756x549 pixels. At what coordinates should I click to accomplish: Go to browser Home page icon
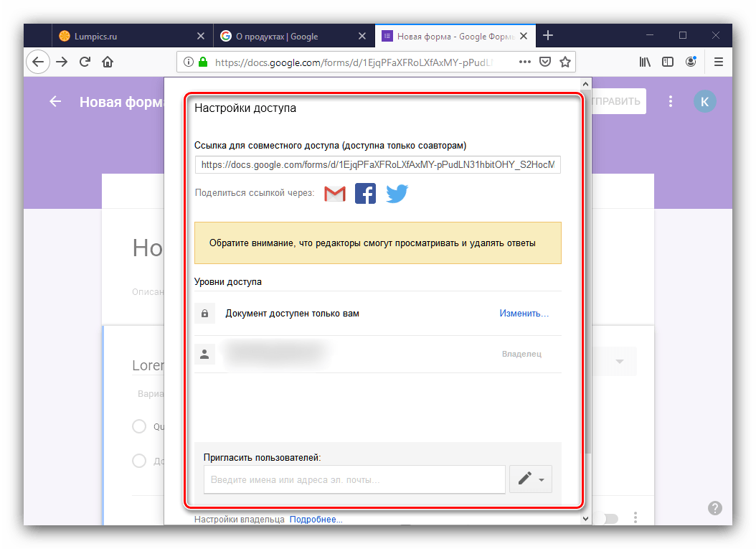108,62
